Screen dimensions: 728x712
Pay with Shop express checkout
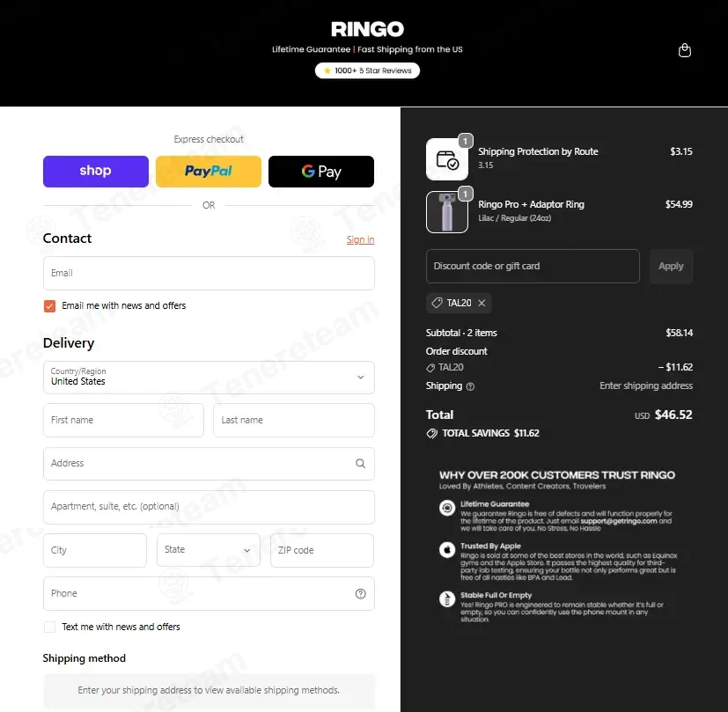96,172
